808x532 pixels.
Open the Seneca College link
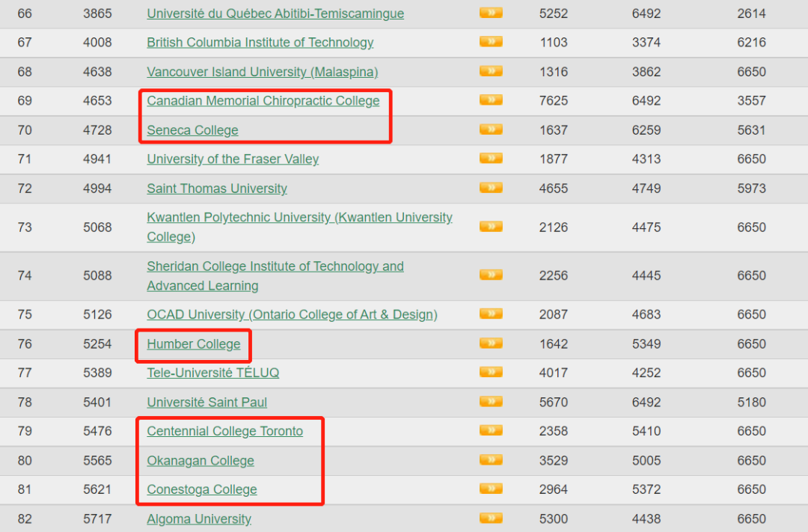click(193, 130)
